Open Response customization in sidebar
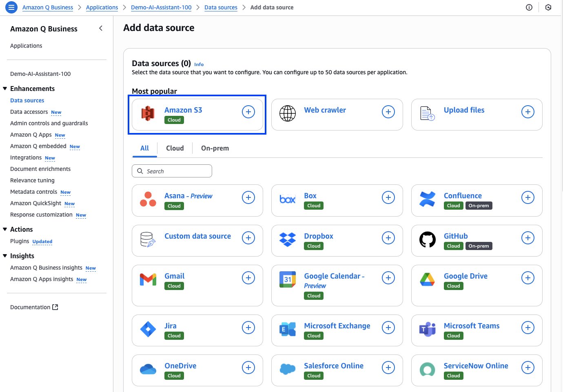Viewport: 563px width, 392px height. click(41, 215)
